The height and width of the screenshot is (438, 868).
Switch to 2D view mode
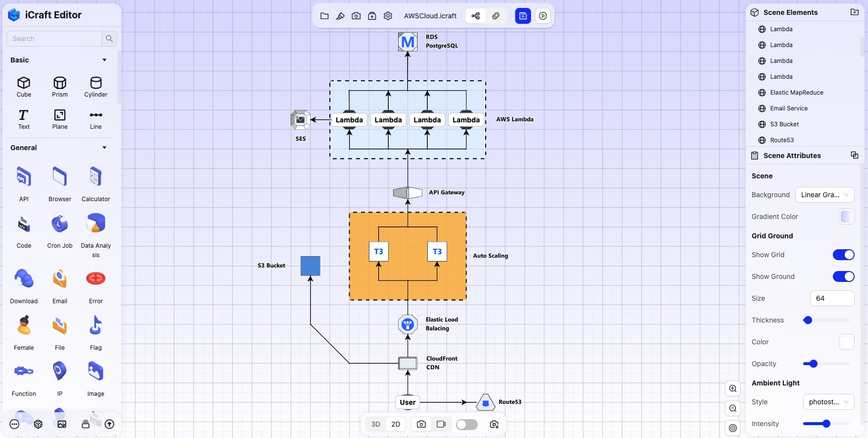[x=396, y=424]
